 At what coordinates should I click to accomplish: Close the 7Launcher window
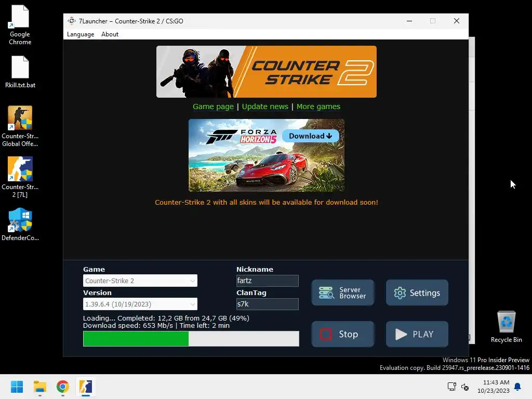click(457, 21)
